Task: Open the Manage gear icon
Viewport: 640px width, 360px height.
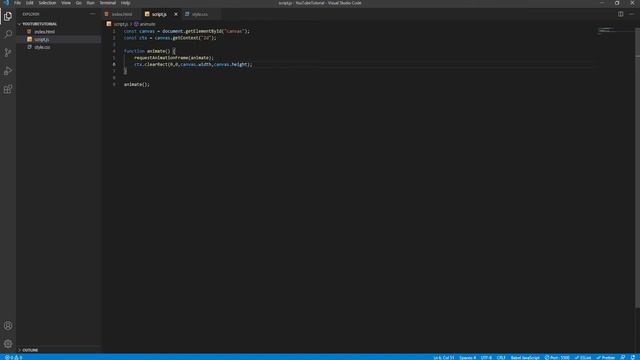Action: coord(8,344)
